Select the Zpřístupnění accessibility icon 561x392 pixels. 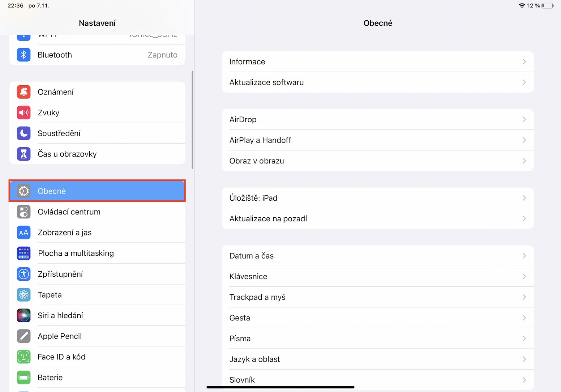(23, 274)
